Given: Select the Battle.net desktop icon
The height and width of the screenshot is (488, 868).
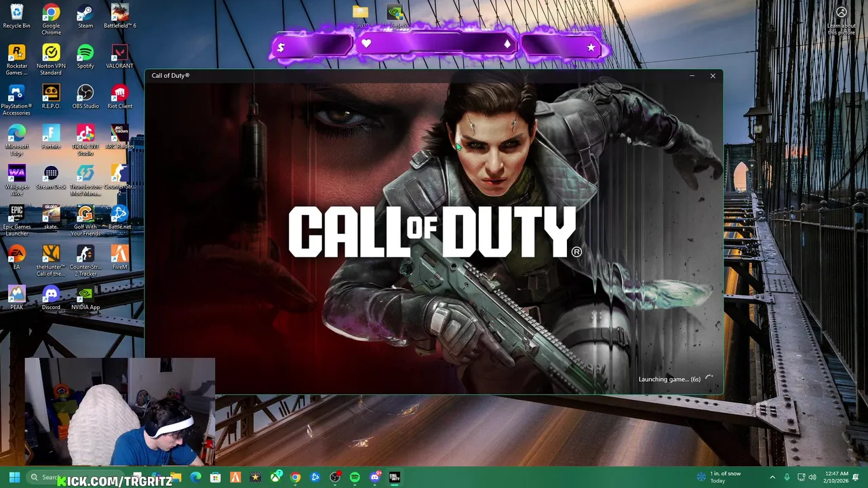Looking at the screenshot, I should [x=120, y=218].
